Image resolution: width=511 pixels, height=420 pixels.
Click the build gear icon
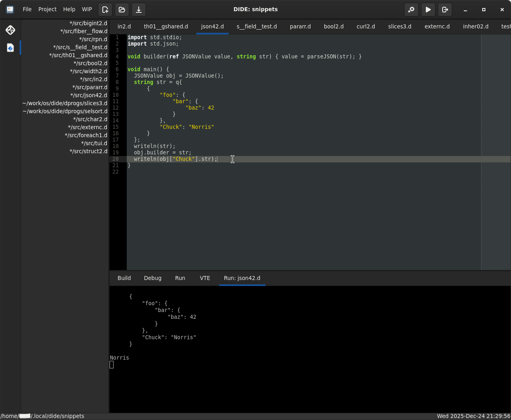coord(411,10)
